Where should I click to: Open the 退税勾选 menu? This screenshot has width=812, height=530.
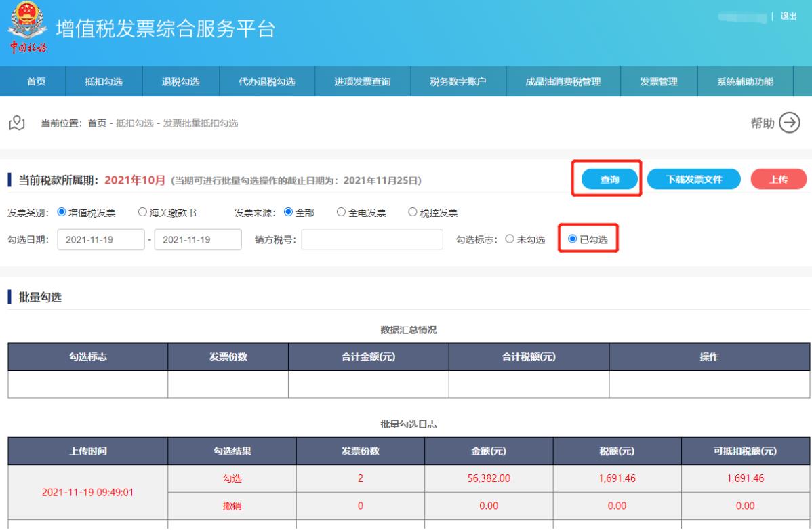tap(181, 82)
